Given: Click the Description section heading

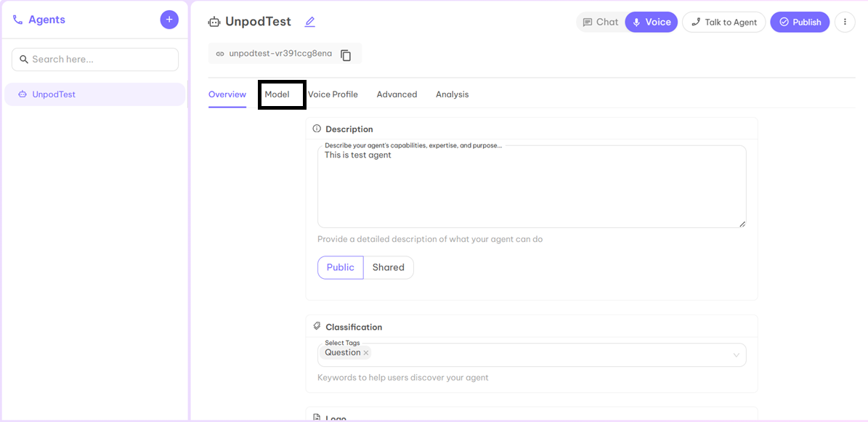Looking at the screenshot, I should pos(349,129).
